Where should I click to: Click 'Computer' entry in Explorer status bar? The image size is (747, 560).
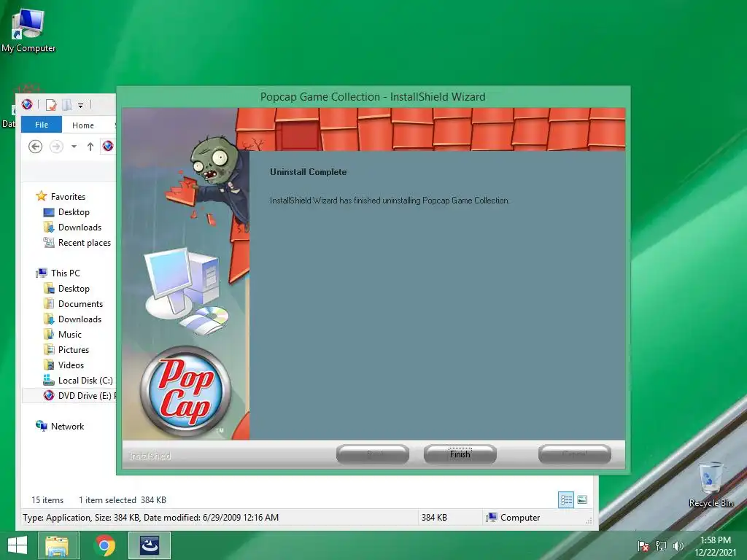point(513,518)
